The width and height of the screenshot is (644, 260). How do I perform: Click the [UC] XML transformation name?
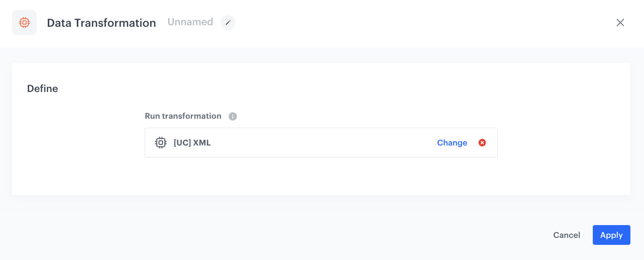pos(192,142)
